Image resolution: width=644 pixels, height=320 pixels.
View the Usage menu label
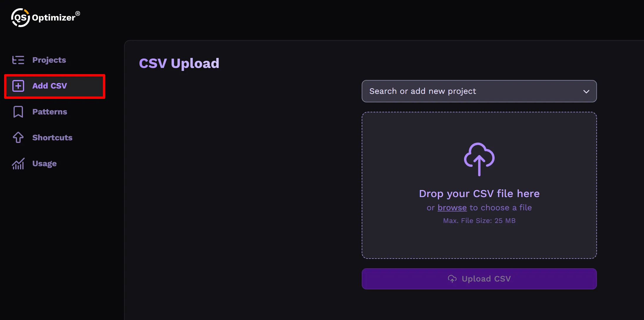44,164
